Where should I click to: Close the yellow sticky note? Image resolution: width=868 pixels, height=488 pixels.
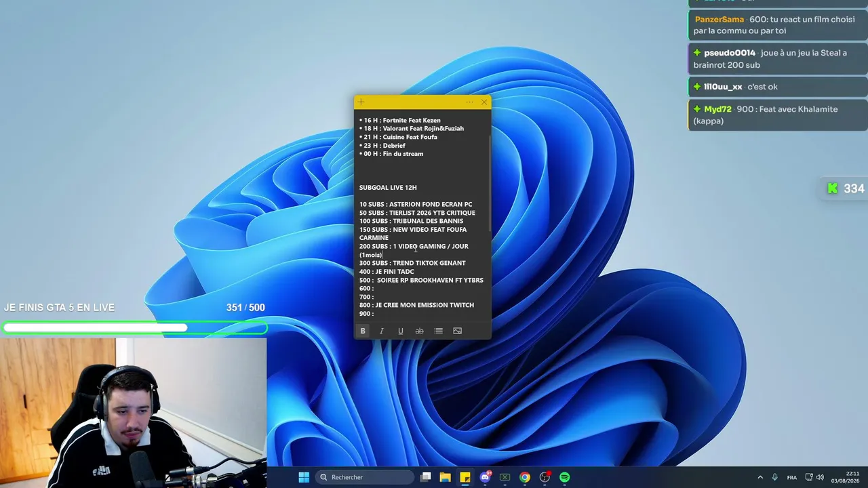[x=484, y=102]
